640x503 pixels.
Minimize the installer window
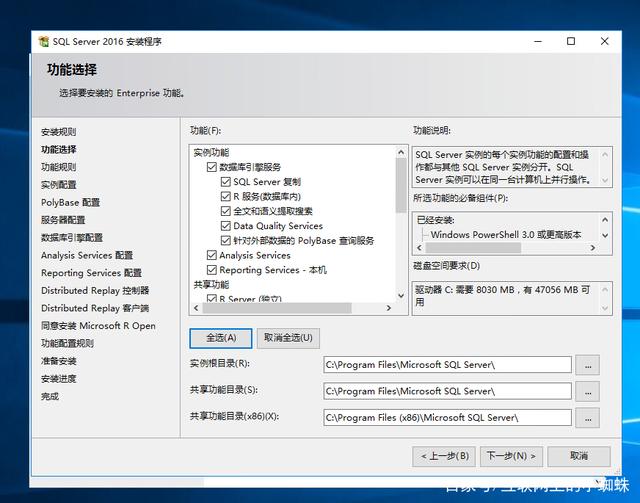pos(538,41)
